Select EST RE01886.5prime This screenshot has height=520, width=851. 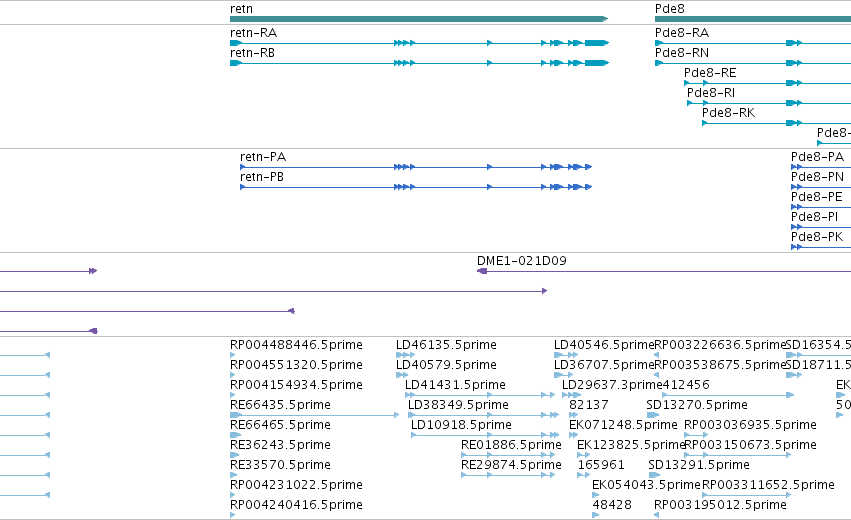coord(511,445)
